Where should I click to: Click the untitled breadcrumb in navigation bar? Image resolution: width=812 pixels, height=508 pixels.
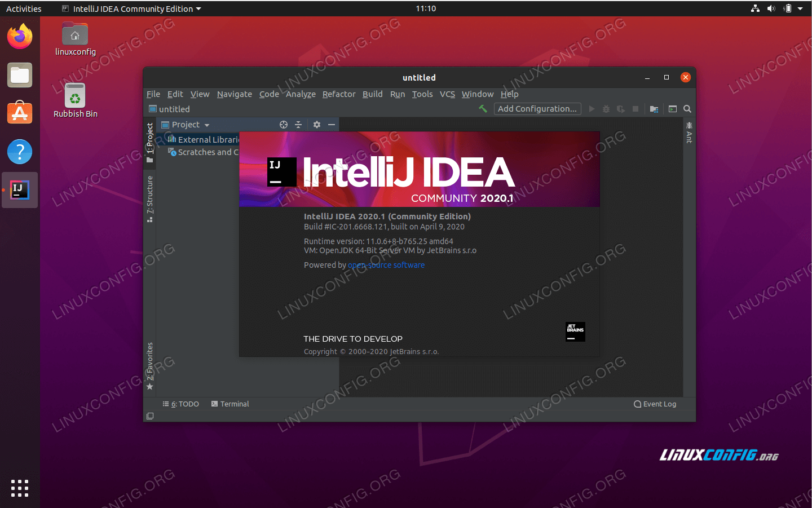click(x=169, y=109)
